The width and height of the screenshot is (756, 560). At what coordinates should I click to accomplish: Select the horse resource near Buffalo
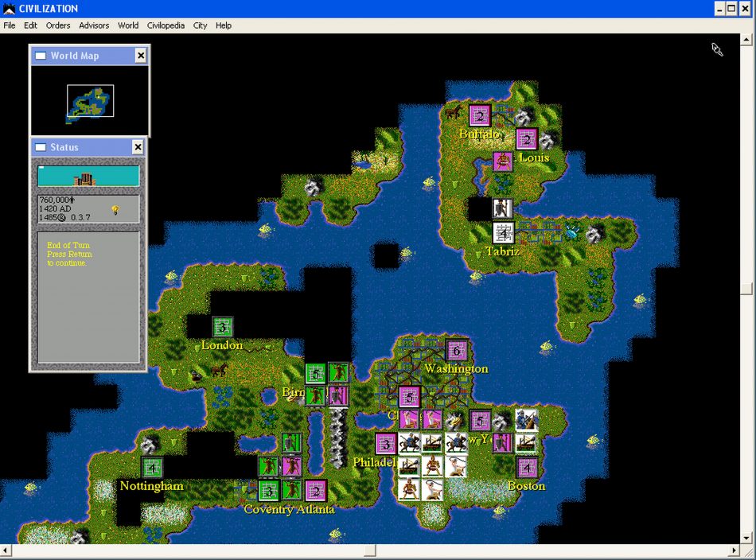(454, 114)
